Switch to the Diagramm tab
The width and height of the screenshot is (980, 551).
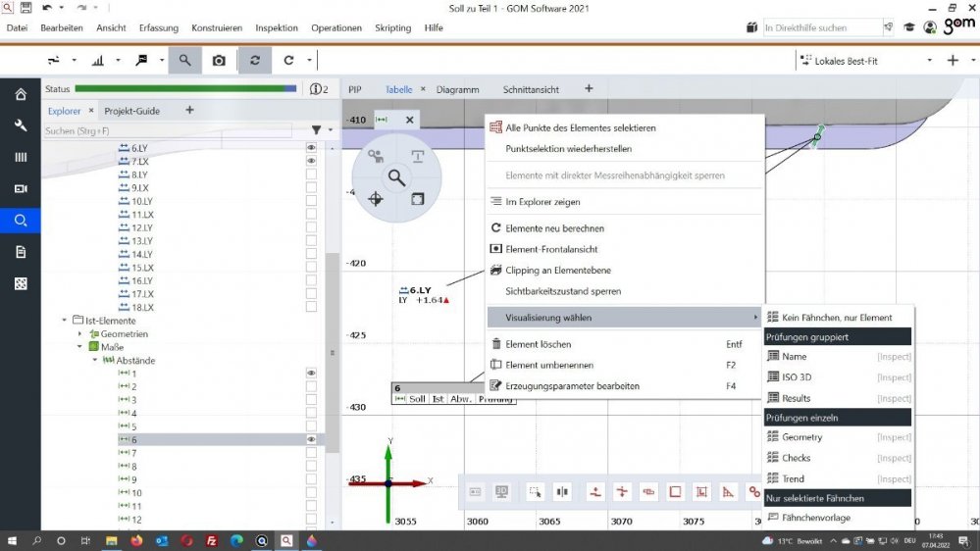(x=457, y=89)
